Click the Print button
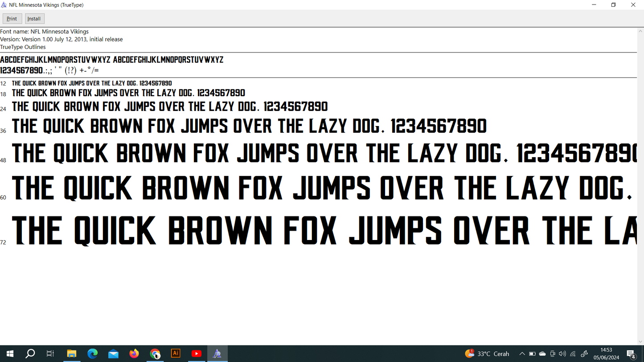Image resolution: width=644 pixels, height=362 pixels. coord(12,19)
